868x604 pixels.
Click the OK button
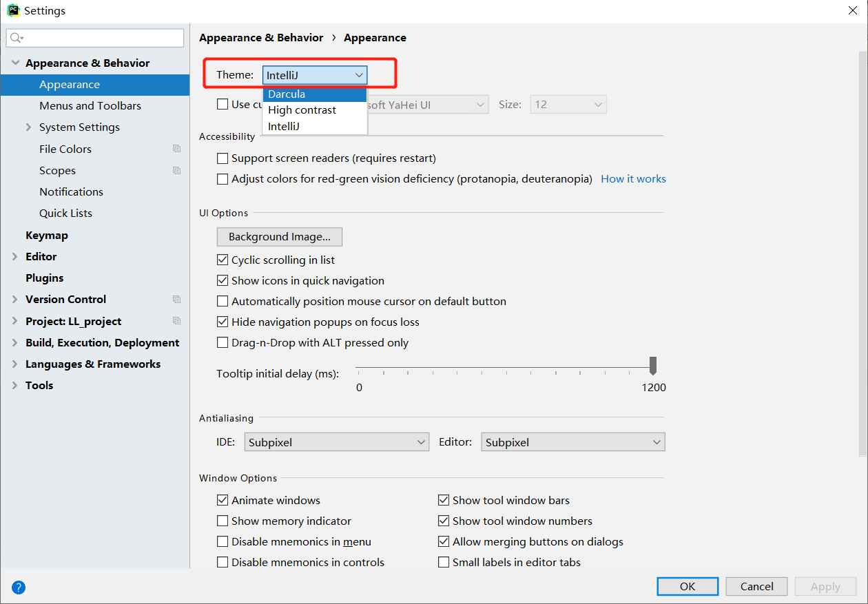point(688,587)
